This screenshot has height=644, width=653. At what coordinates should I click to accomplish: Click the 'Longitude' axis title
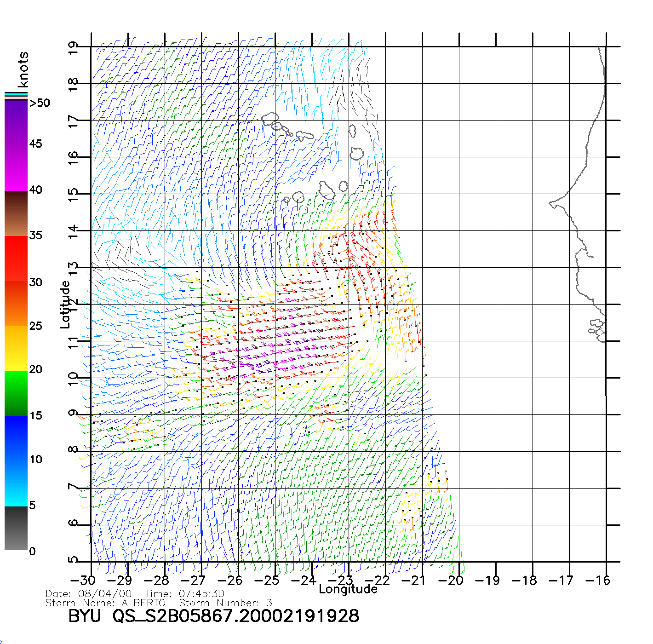pyautogui.click(x=348, y=589)
